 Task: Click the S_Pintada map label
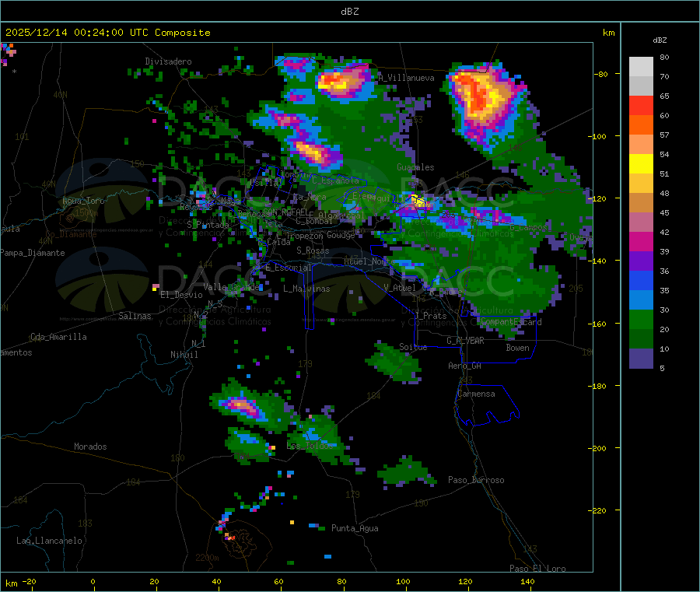point(208,225)
